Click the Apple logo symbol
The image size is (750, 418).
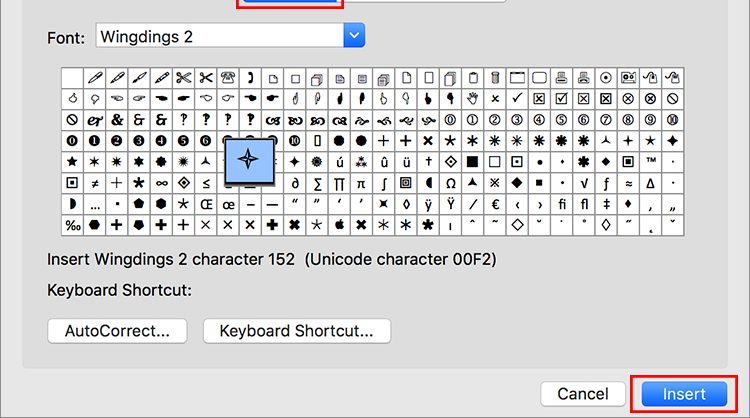(x=339, y=225)
